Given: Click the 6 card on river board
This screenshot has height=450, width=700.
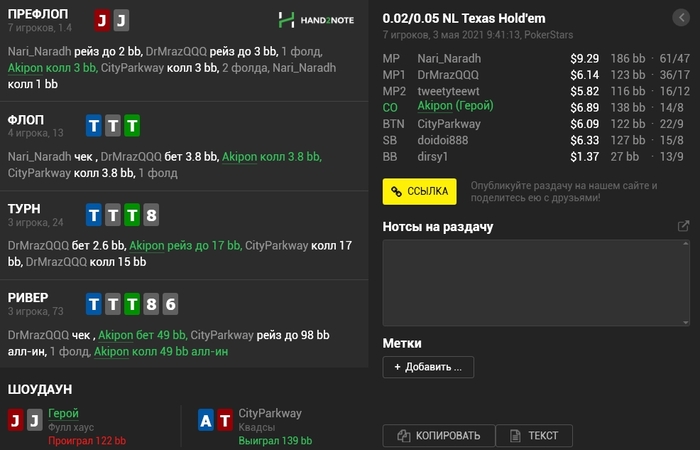Looking at the screenshot, I should (169, 304).
